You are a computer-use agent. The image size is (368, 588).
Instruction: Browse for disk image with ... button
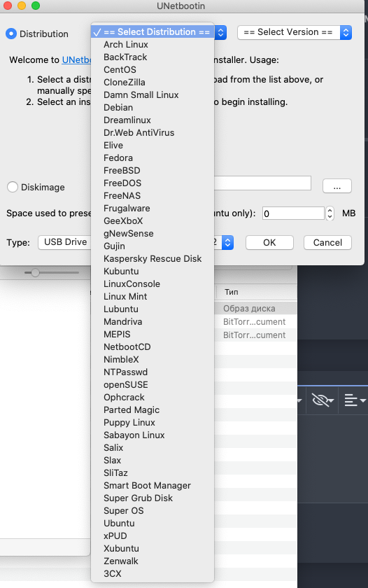[x=337, y=186]
